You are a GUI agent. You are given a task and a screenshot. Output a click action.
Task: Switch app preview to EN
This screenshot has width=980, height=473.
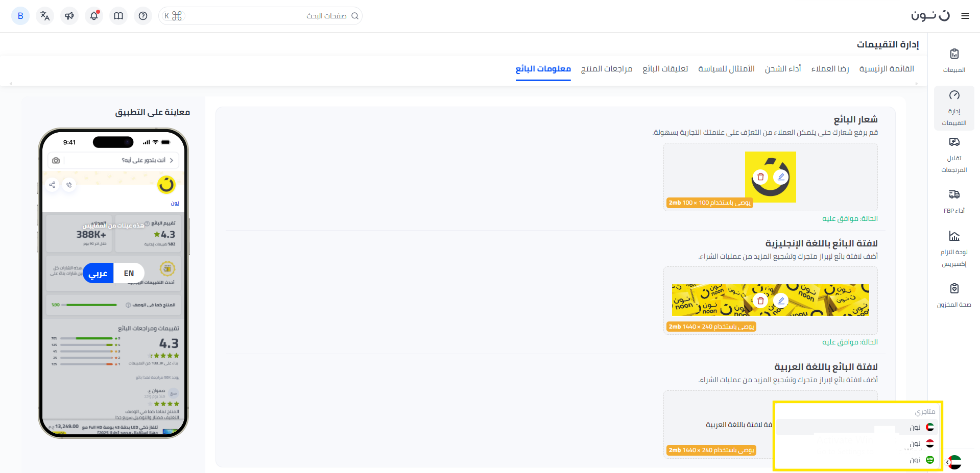tap(129, 273)
